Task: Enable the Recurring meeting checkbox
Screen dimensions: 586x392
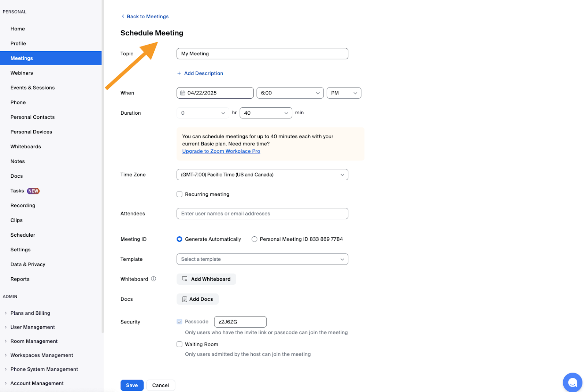Action: tap(179, 194)
